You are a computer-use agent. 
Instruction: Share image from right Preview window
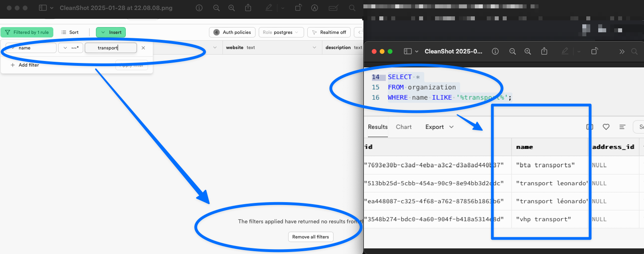[x=544, y=51]
